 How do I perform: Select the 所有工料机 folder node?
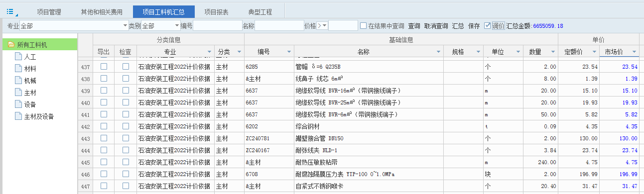coord(40,45)
